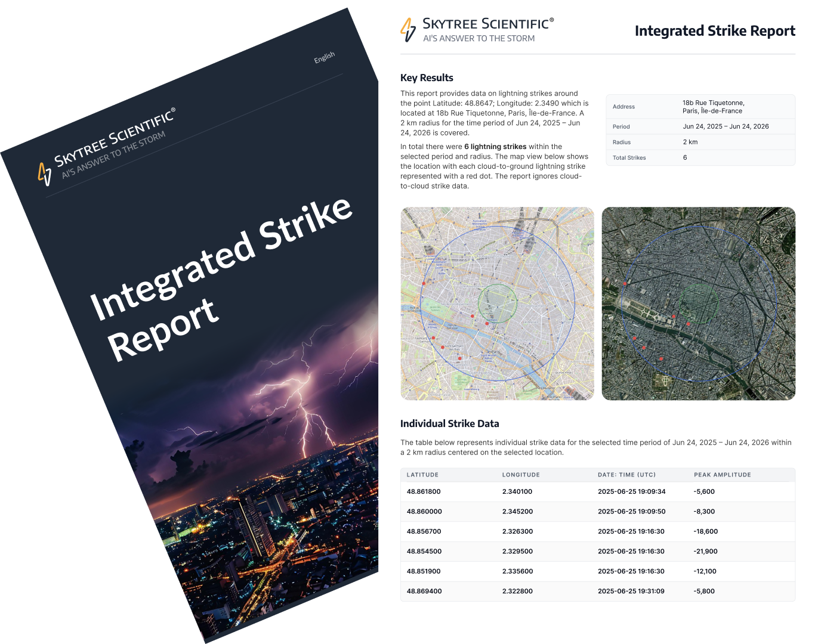Select latitude cell 48.851900

pyautogui.click(x=424, y=571)
